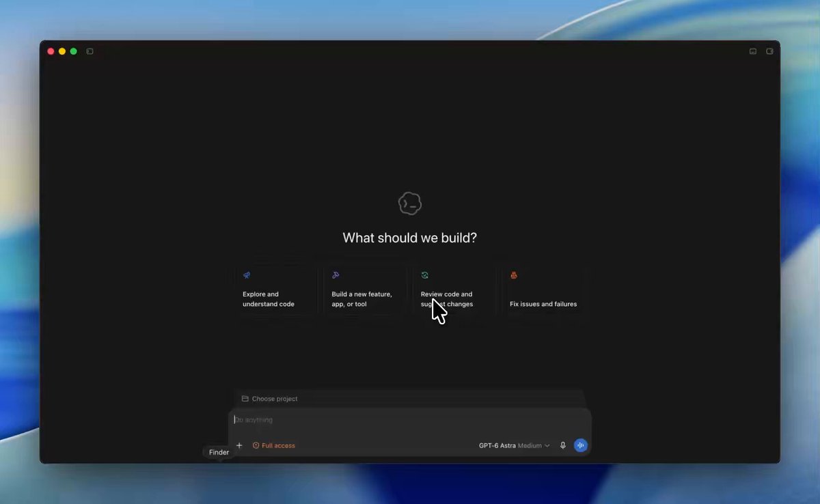
Task: Open the bottom panel icon in title bar
Action: click(753, 51)
